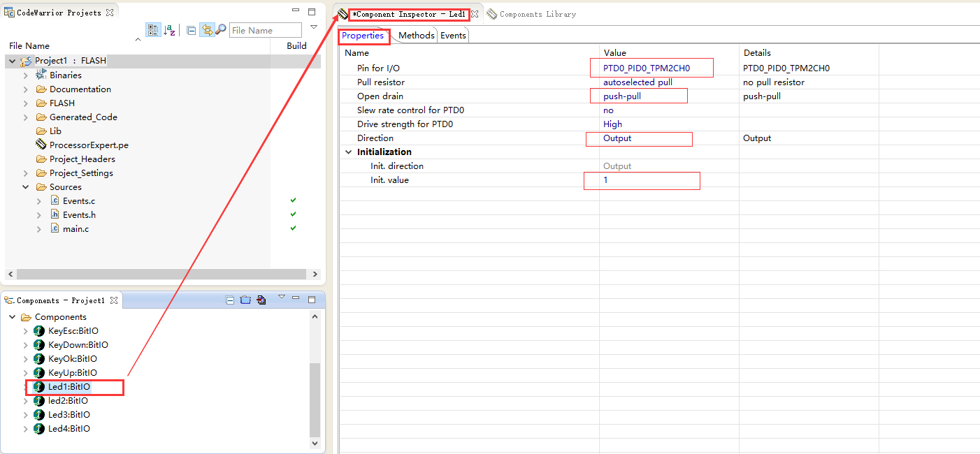Click the Details column header in inspector

(x=757, y=52)
